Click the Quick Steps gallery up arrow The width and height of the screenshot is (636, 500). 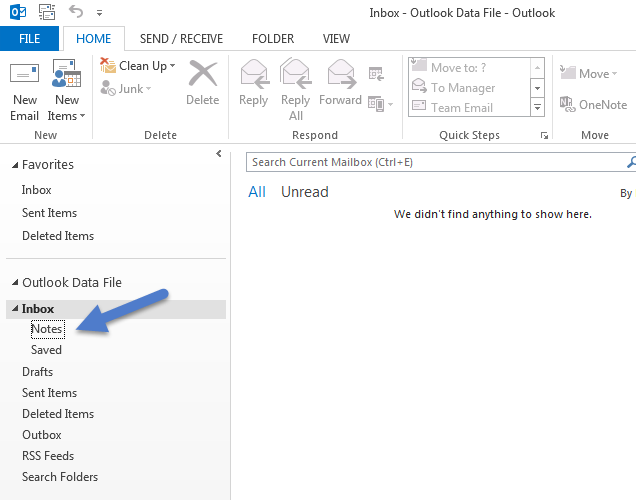point(537,68)
